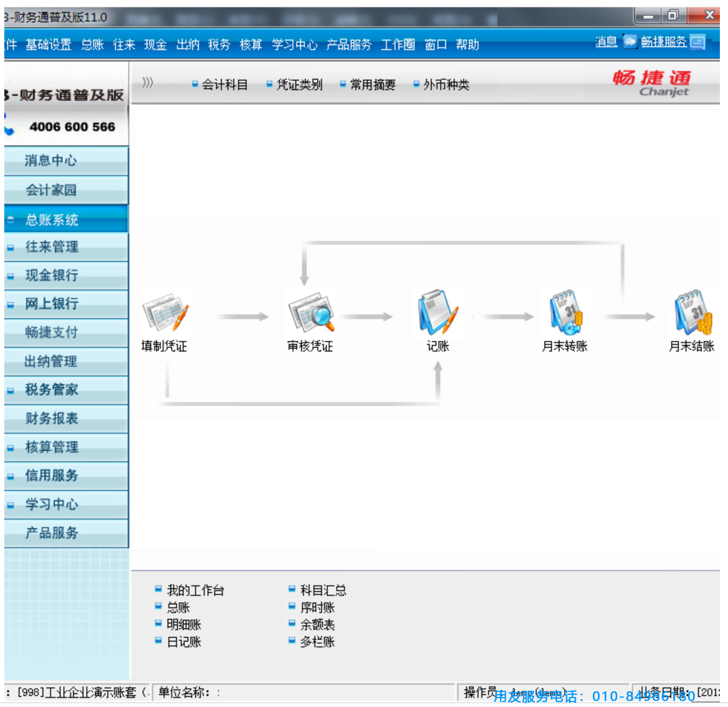Open 畅捷支付 in the sidebar

click(x=66, y=333)
